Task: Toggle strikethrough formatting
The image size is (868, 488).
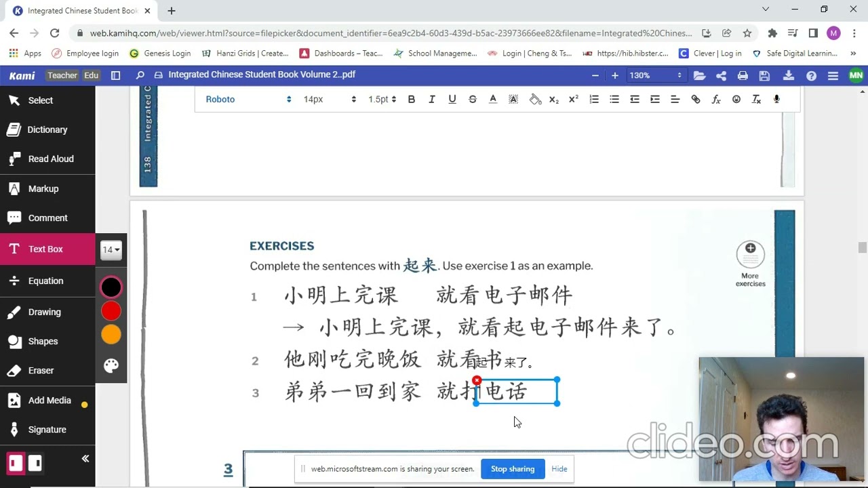Action: [x=472, y=99]
